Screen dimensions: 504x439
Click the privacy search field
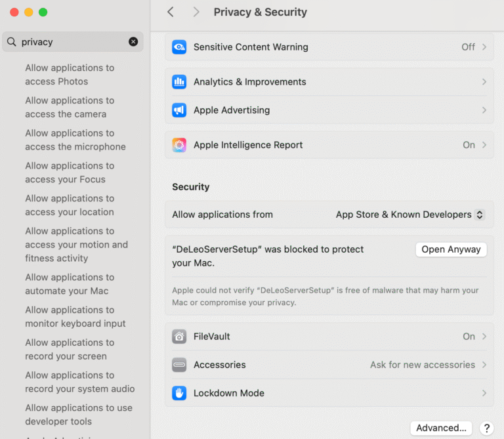point(73,42)
